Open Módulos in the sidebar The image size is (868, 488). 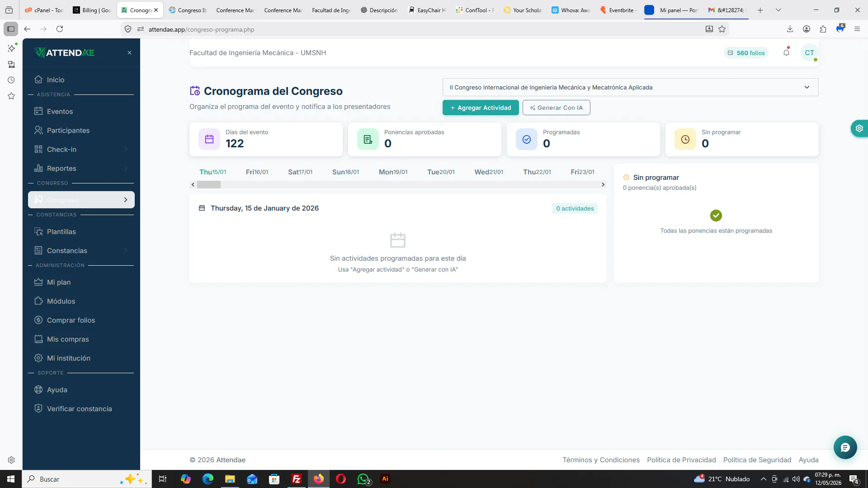tap(81, 301)
